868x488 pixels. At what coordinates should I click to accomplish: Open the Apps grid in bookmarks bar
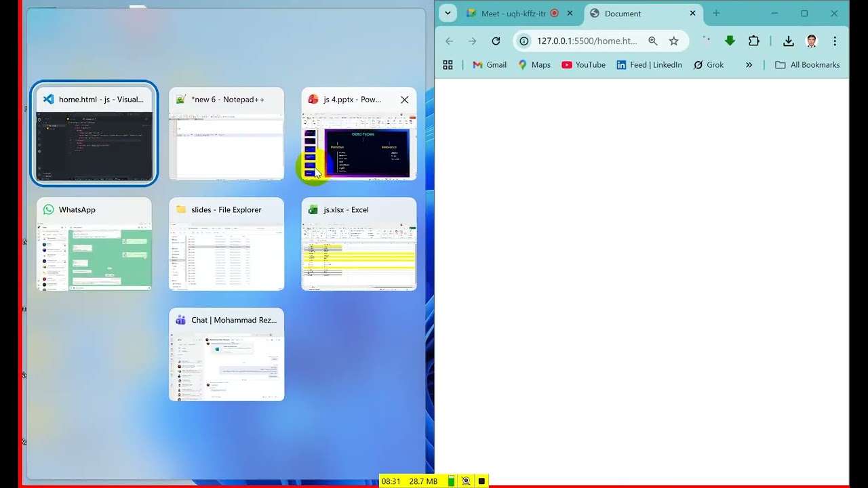448,65
